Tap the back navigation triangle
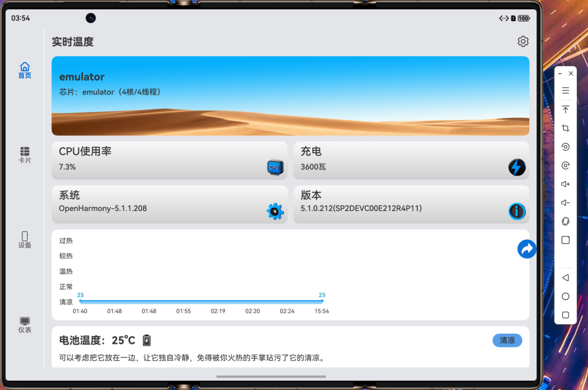The width and height of the screenshot is (588, 390). click(565, 278)
